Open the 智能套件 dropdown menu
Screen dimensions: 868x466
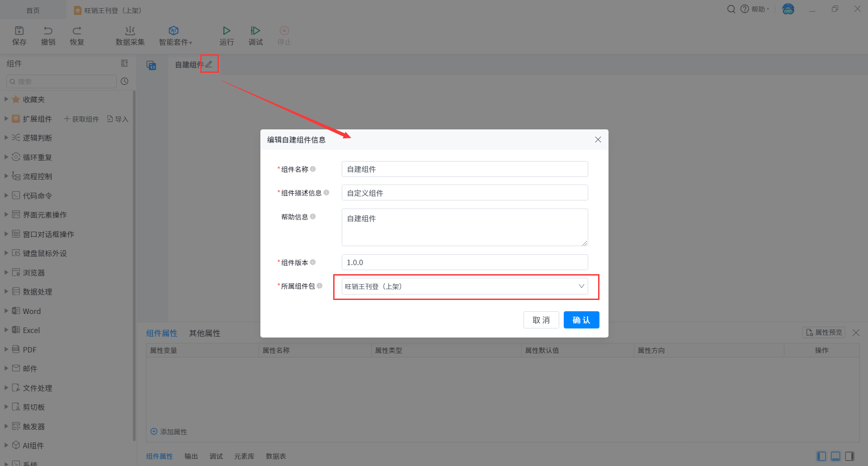(x=175, y=35)
